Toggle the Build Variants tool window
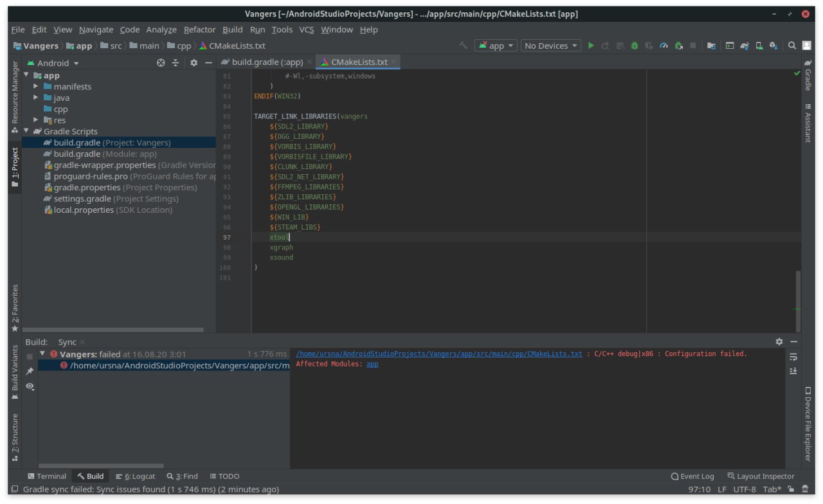 click(x=15, y=373)
